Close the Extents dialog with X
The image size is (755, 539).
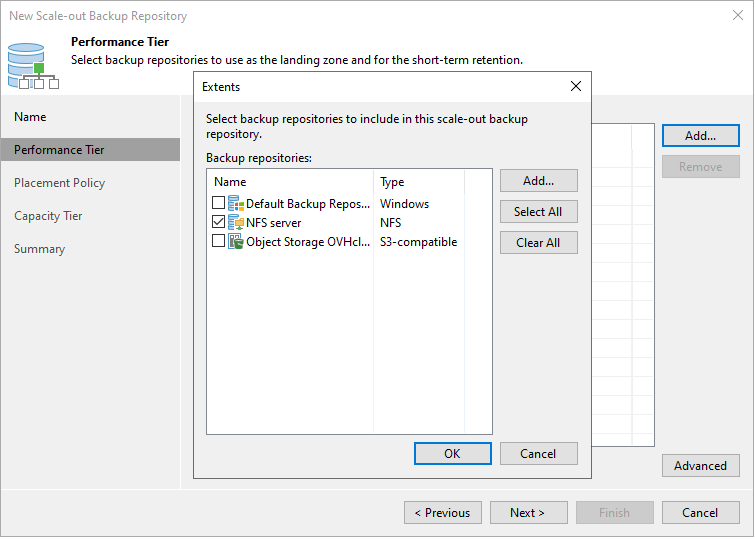576,87
